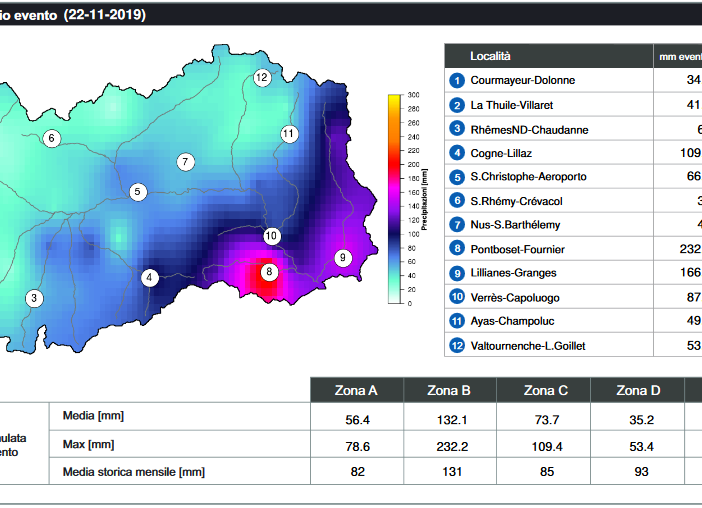702x508 pixels.
Task: Click map station marker number 3
Action: (34, 298)
